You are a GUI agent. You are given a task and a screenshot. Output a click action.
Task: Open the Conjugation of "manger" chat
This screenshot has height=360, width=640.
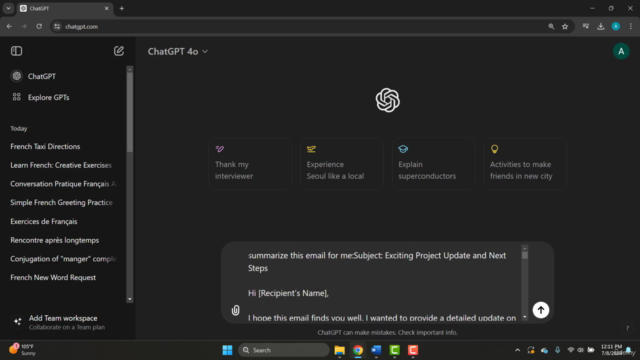coord(63,259)
